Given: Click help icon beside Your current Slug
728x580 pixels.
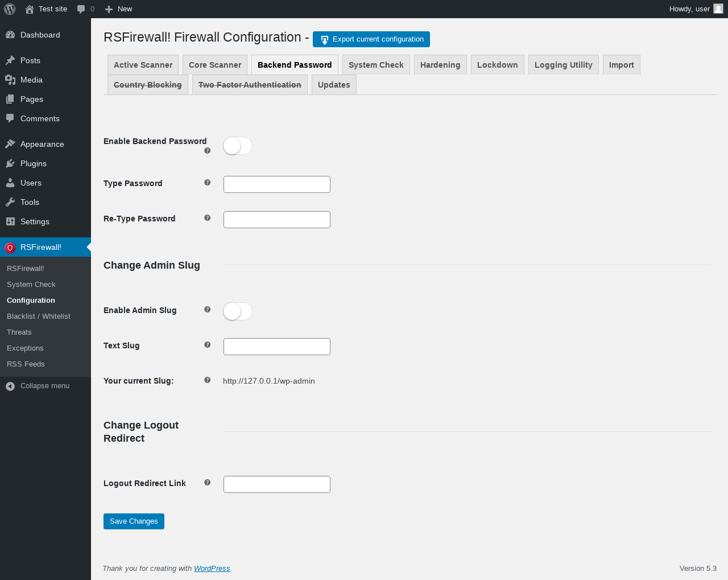Looking at the screenshot, I should coord(207,380).
